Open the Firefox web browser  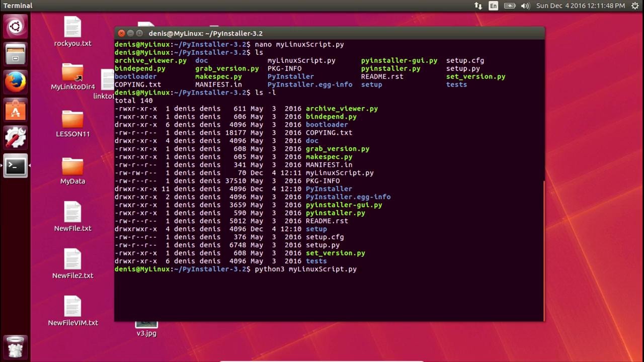click(15, 81)
